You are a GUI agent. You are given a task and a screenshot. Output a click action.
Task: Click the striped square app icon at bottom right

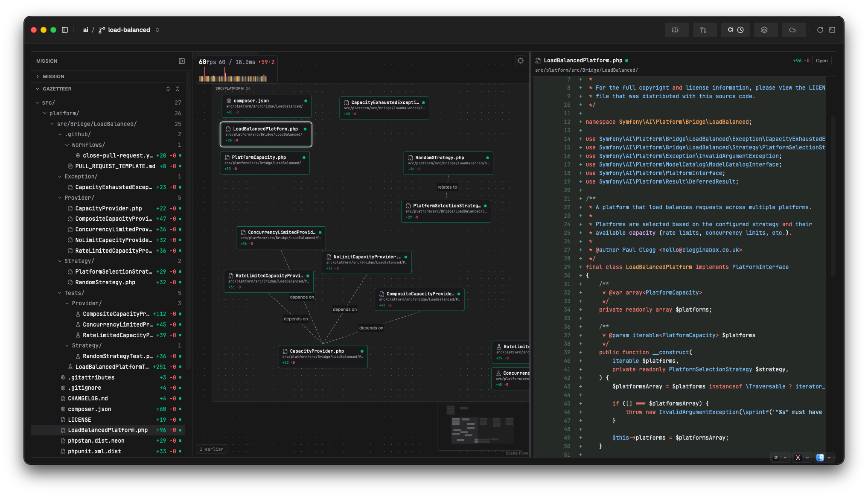(x=776, y=458)
